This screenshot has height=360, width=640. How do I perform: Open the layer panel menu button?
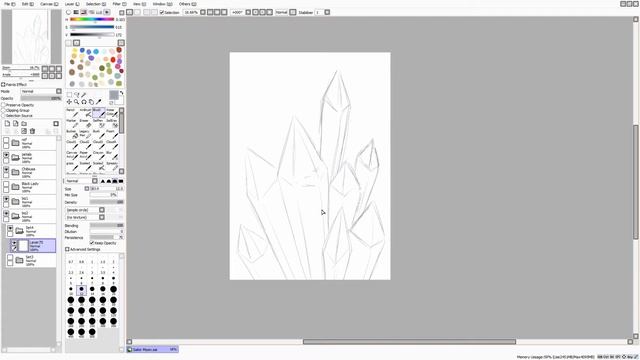click(x=56, y=124)
